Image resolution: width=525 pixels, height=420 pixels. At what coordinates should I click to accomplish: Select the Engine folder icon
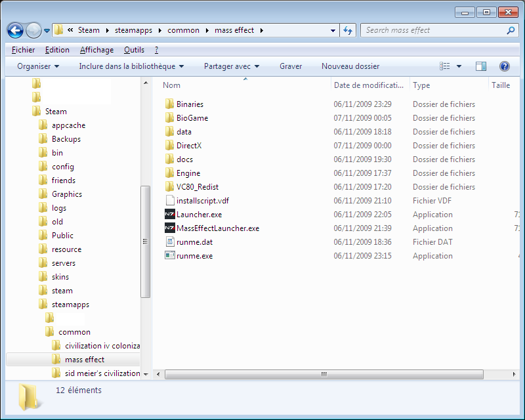click(x=169, y=173)
